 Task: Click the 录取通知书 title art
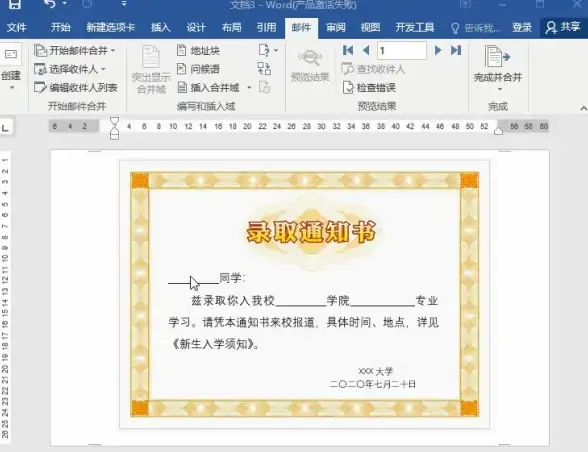click(x=311, y=232)
